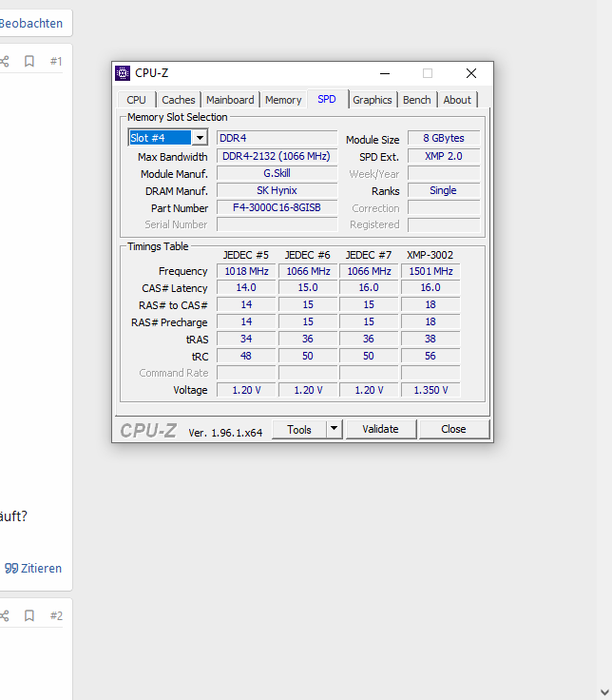
Task: Click the SK Hynix DRAM manufacturer value
Action: (x=277, y=190)
